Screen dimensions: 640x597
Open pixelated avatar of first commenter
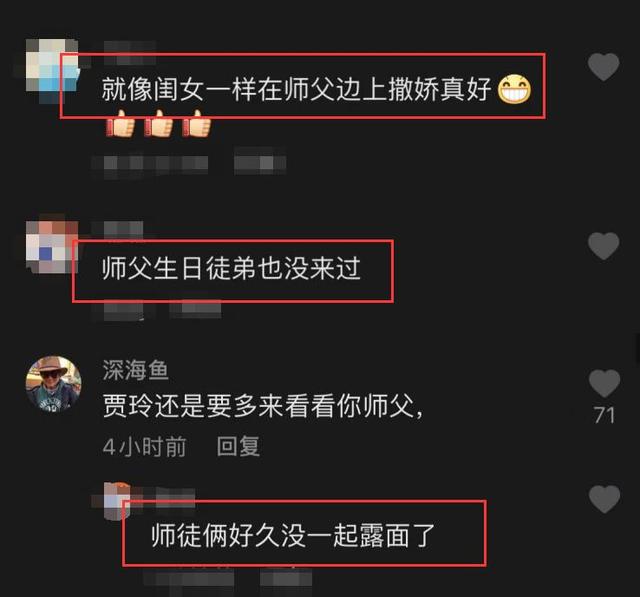[x=52, y=67]
